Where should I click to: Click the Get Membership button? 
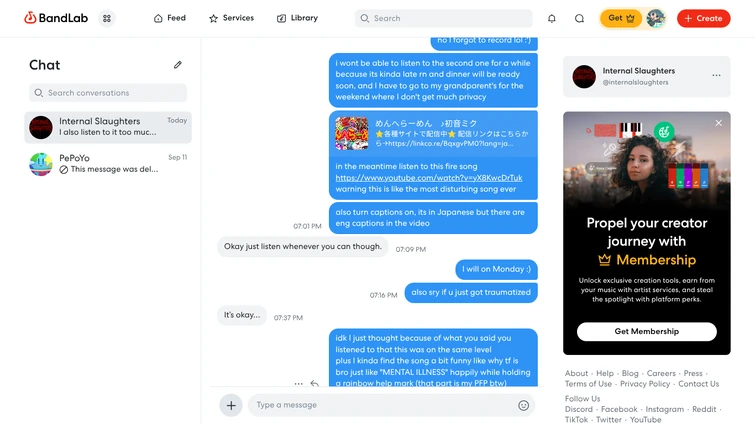coord(647,331)
